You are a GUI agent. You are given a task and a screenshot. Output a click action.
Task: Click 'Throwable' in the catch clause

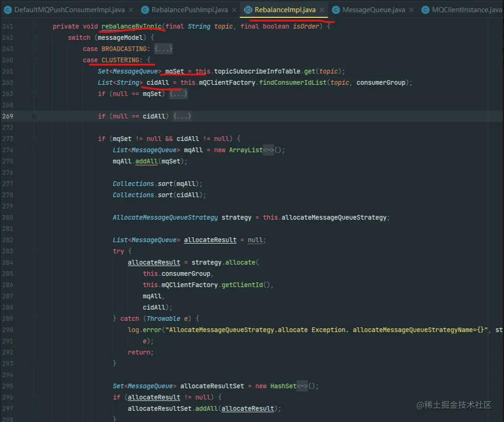(163, 318)
